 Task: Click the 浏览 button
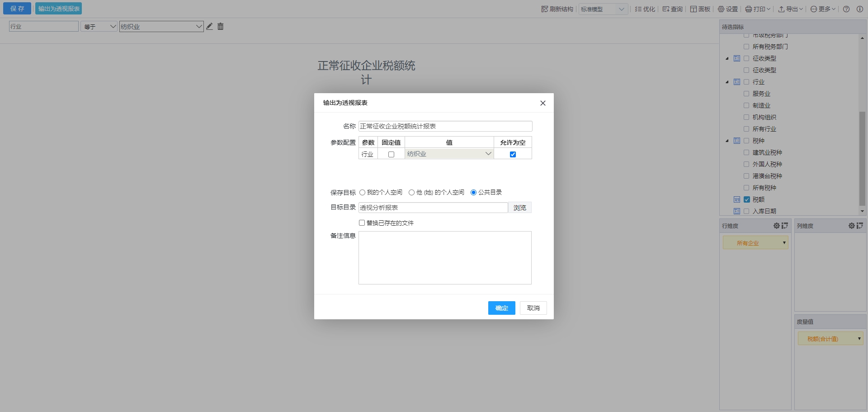pyautogui.click(x=519, y=208)
